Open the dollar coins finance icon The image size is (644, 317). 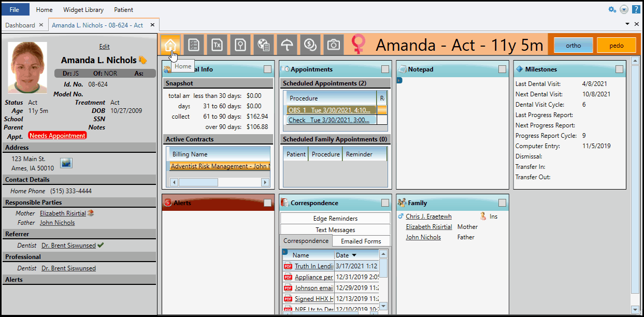click(310, 45)
